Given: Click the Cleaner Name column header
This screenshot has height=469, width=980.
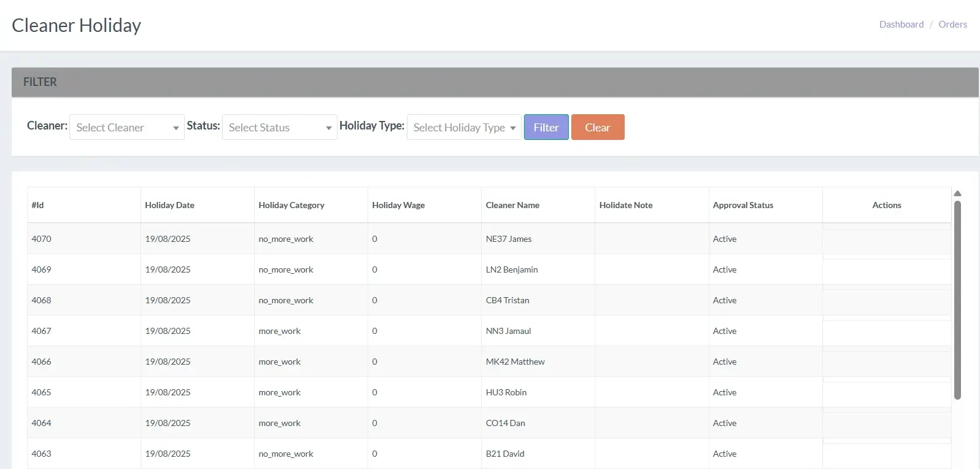Looking at the screenshot, I should click(x=512, y=205).
